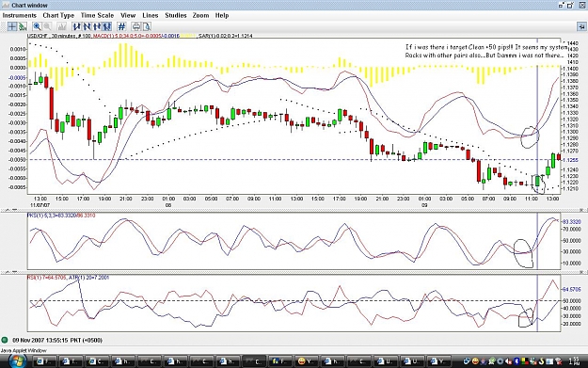Open the Windows Start button
The image size is (588, 368).
click(17, 361)
